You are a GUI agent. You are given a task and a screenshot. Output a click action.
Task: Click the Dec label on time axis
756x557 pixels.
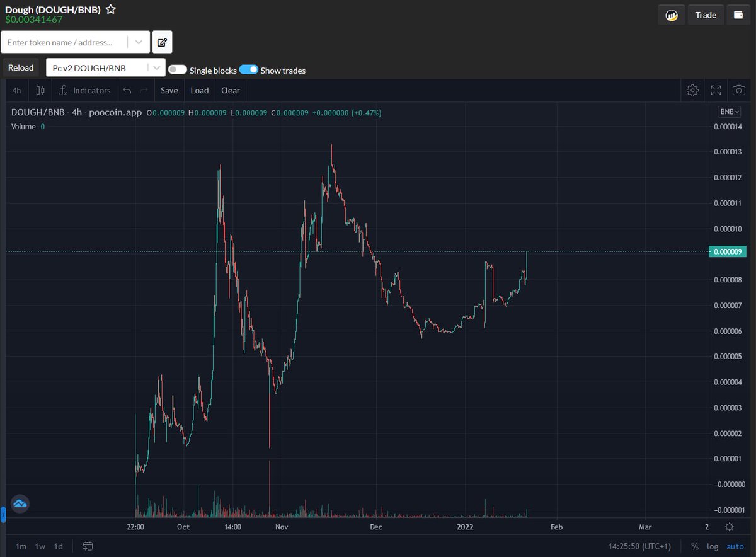coord(375,527)
